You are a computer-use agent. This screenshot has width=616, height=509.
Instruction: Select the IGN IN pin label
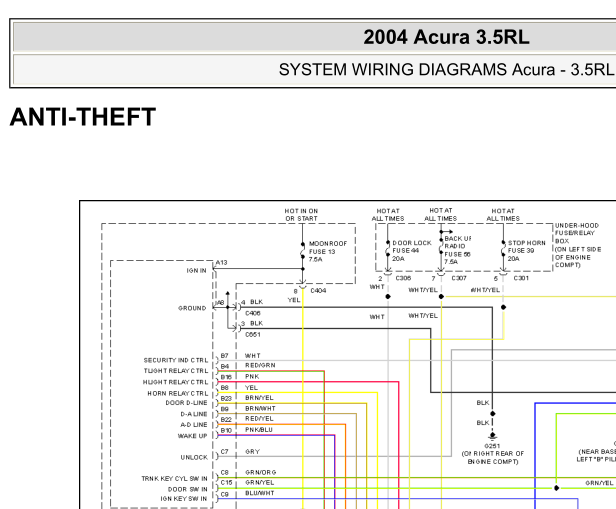(x=196, y=271)
